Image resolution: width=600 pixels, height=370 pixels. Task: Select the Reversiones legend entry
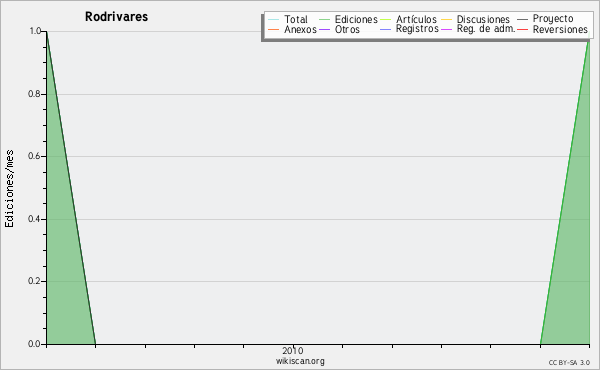[x=553, y=29]
